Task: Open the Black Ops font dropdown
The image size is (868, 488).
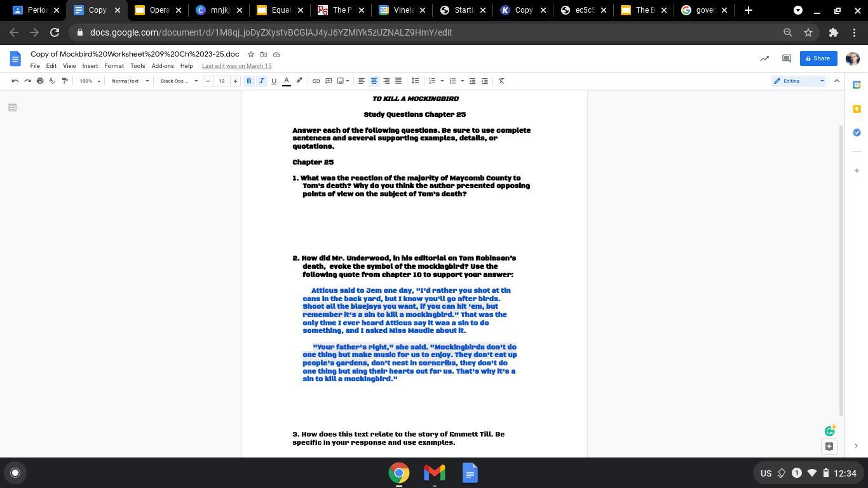Action: click(179, 81)
